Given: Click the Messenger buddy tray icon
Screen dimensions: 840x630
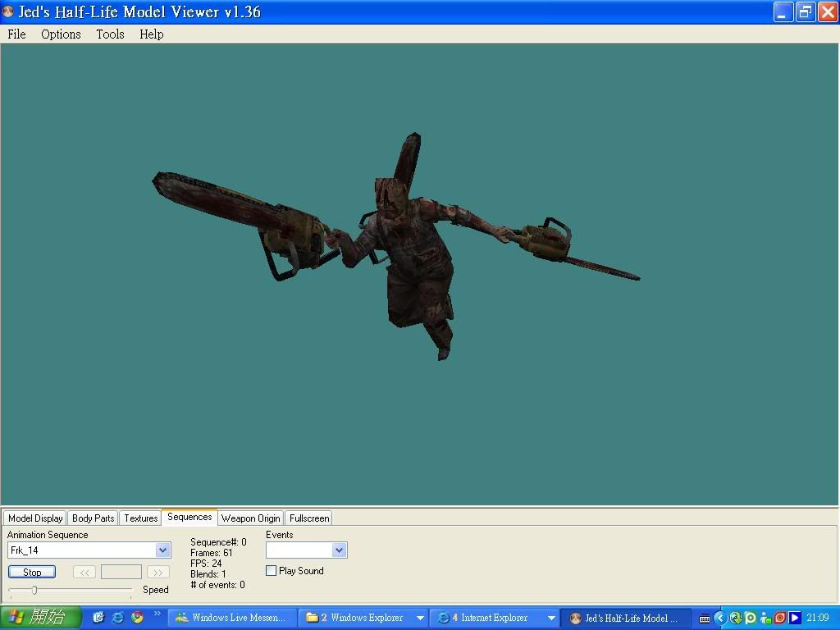Looking at the screenshot, I should click(765, 618).
